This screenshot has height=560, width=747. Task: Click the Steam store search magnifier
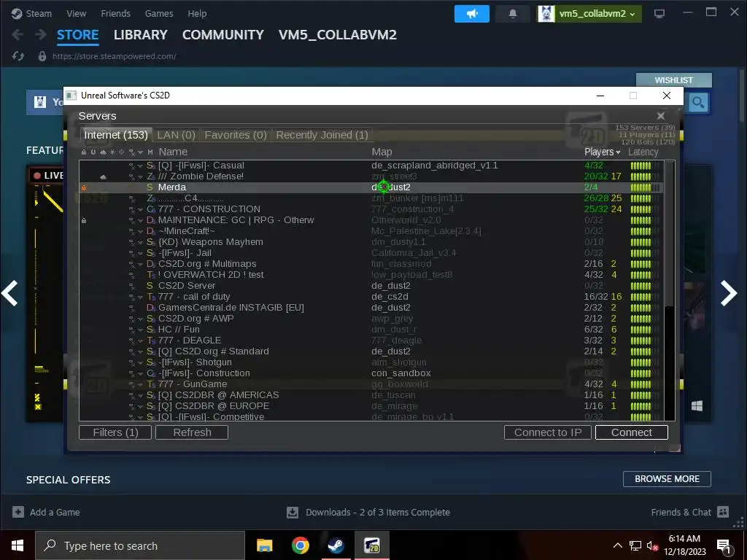pyautogui.click(x=698, y=102)
